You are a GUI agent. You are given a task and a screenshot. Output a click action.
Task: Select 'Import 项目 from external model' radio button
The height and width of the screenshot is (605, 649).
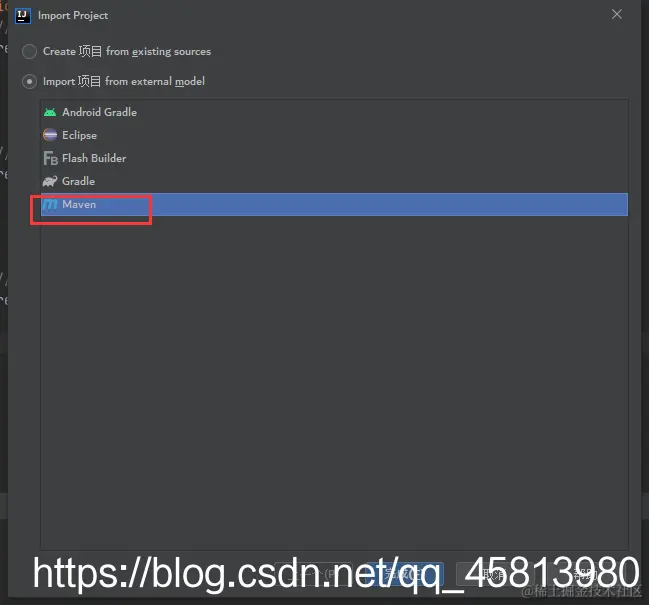click(x=29, y=82)
